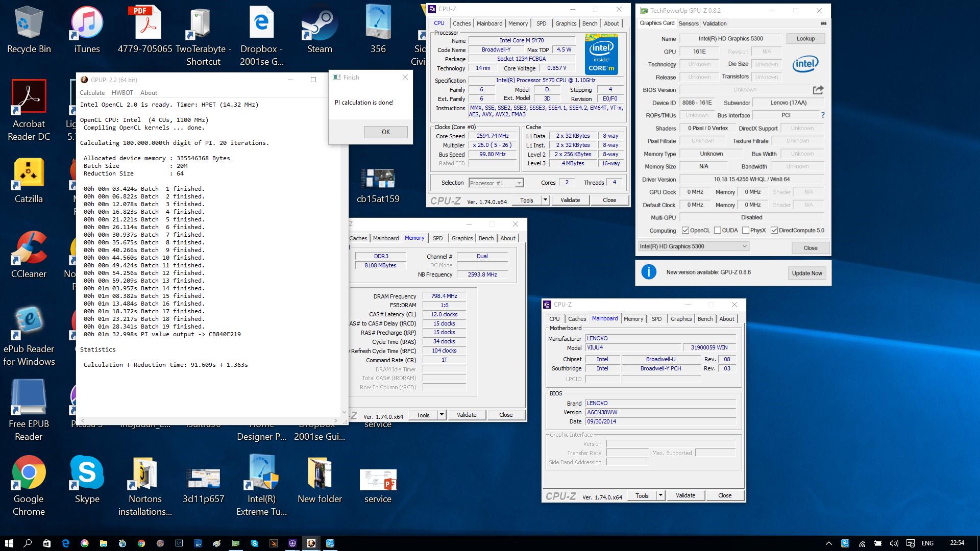
Task: Click BIOS Version A6CN38WW field
Action: [x=660, y=412]
